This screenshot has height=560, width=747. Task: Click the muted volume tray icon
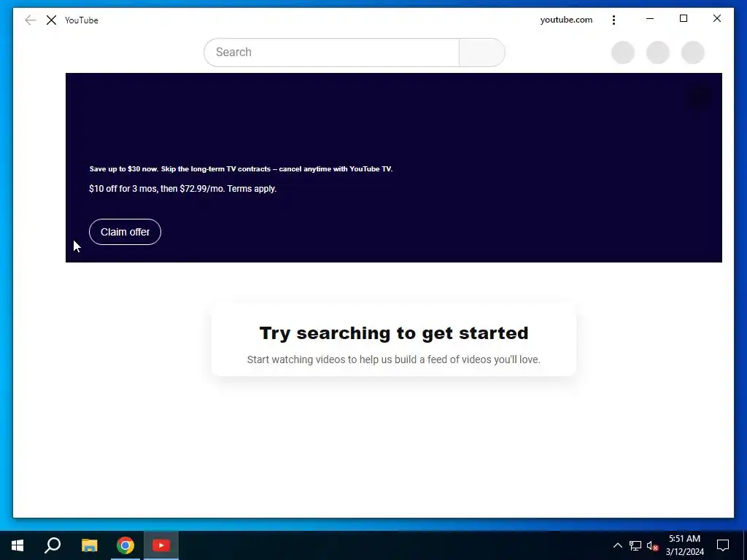(652, 545)
